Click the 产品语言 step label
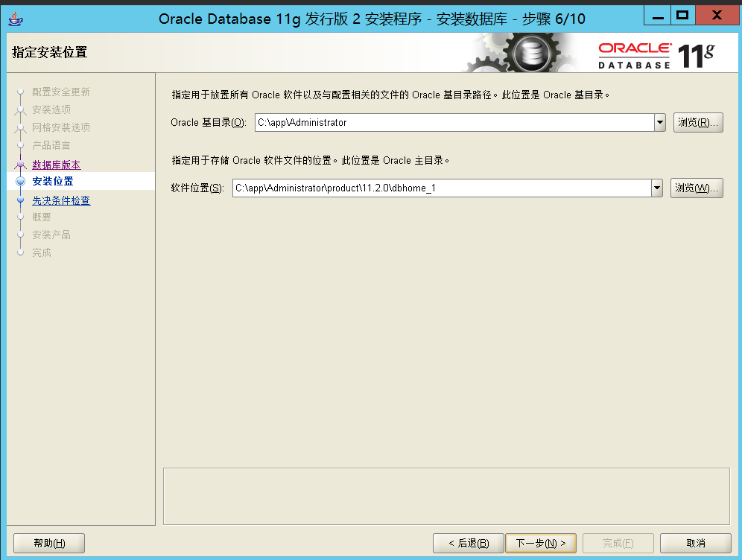This screenshot has width=742, height=560. (51, 145)
